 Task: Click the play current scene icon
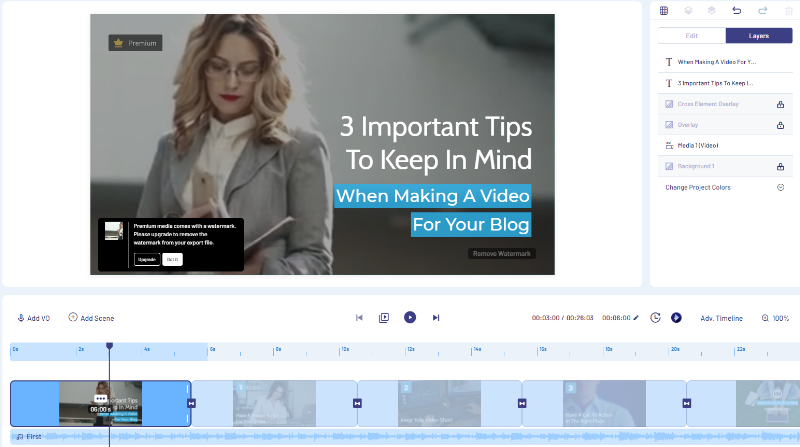[384, 317]
